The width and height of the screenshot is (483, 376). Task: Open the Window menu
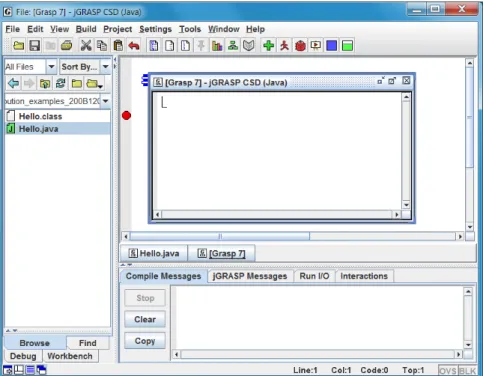(224, 29)
